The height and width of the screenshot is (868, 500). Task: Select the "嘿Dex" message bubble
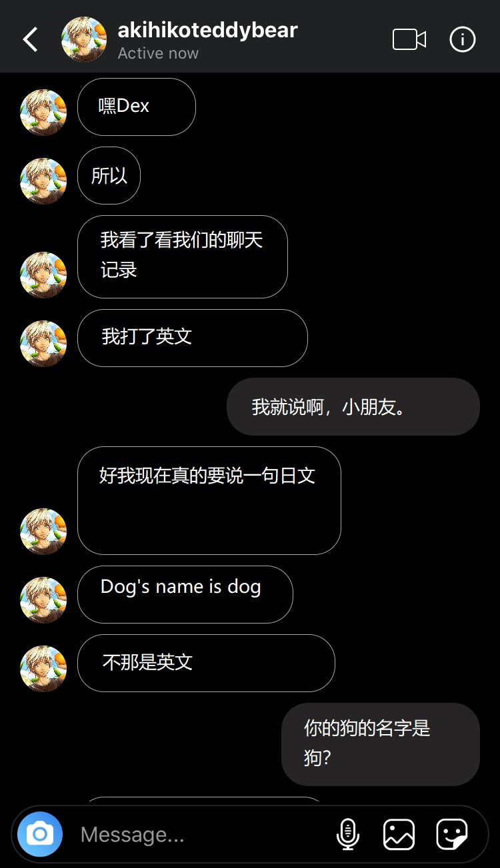tap(137, 107)
